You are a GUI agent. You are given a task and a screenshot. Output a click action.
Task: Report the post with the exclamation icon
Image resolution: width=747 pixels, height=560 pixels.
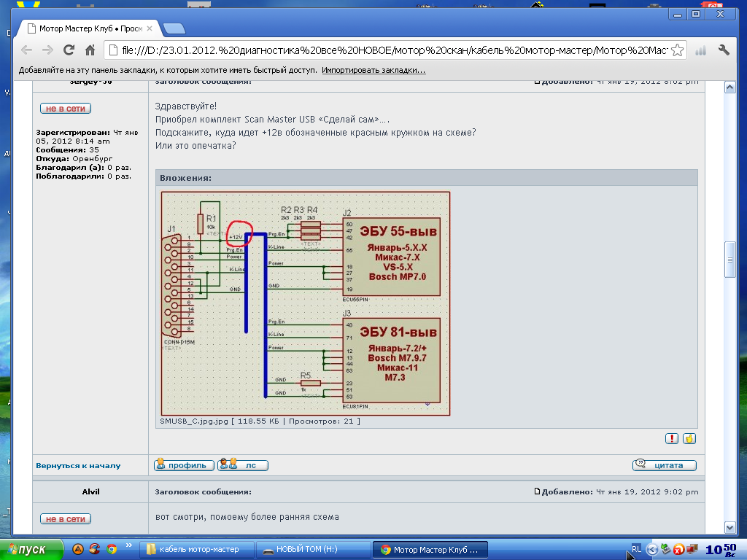point(672,438)
